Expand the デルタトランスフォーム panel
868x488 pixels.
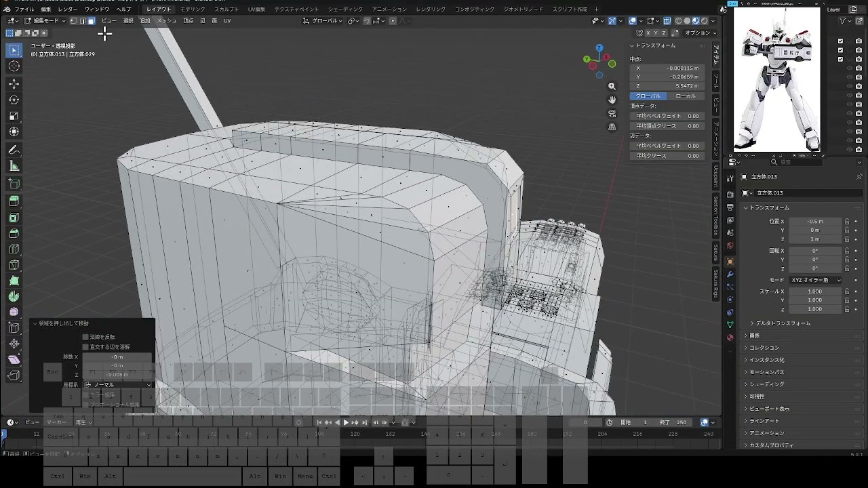click(783, 323)
